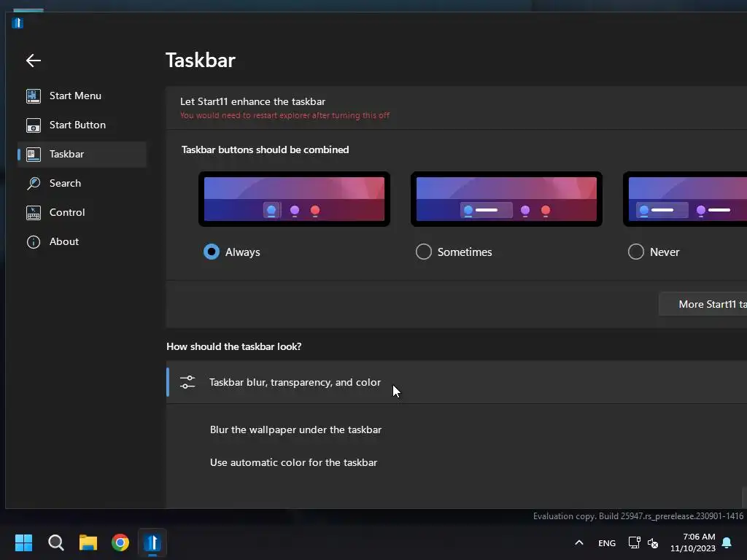Click the Taskbar page heading
Screen dimensions: 747x560
[201, 61]
